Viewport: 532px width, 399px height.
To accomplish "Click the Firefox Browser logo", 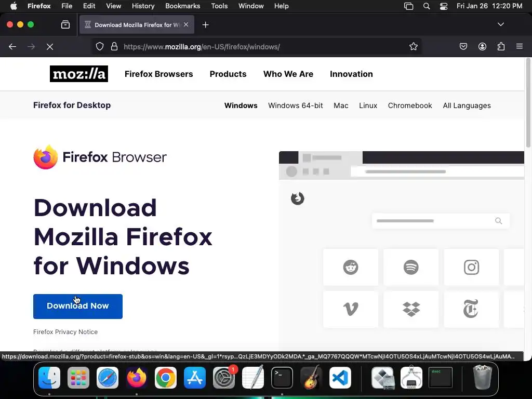I will [100, 157].
